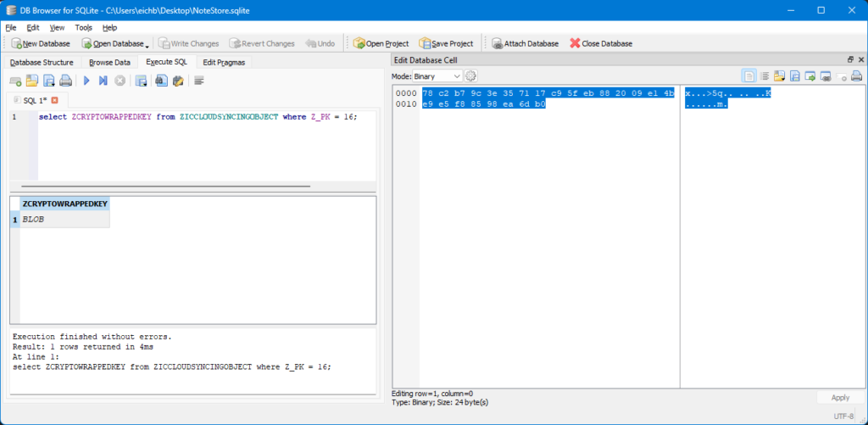This screenshot has width=868, height=425.
Task: Click Attach Database toolbar button
Action: click(525, 43)
